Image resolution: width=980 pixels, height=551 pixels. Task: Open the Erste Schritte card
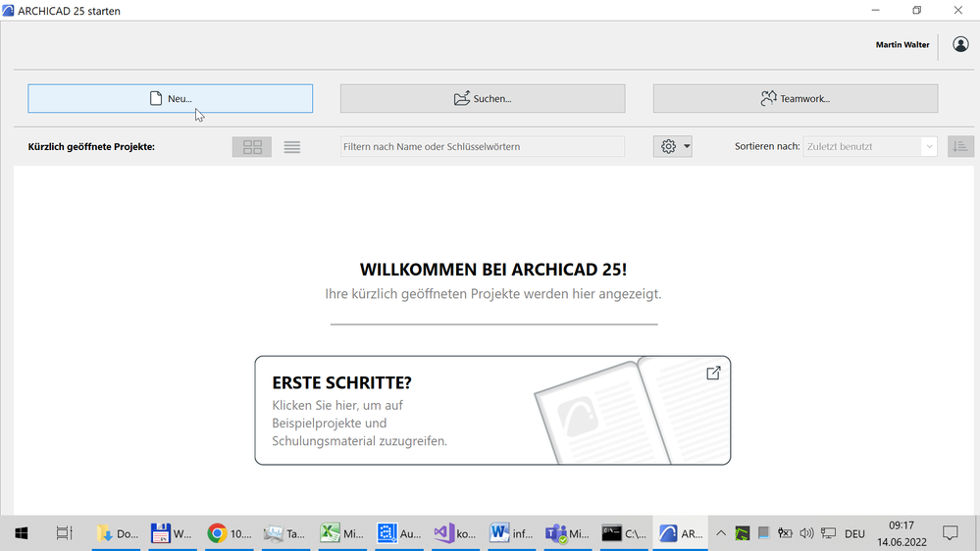pyautogui.click(x=492, y=411)
